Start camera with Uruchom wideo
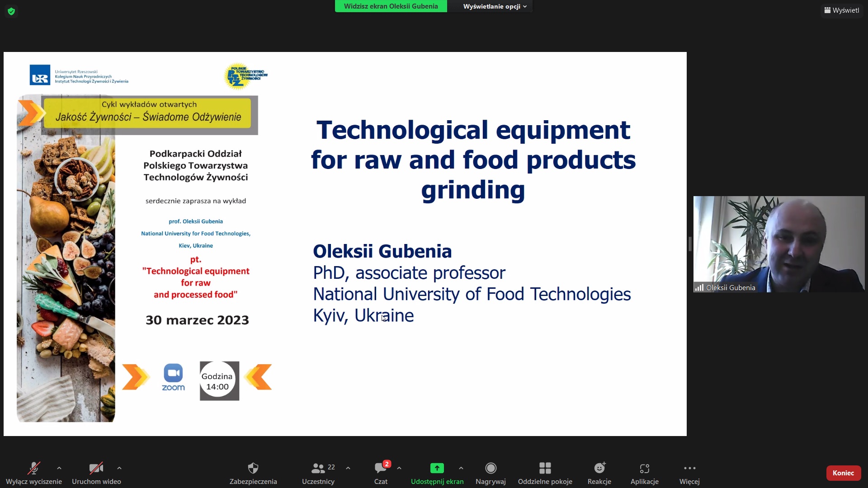The width and height of the screenshot is (868, 488). click(96, 468)
